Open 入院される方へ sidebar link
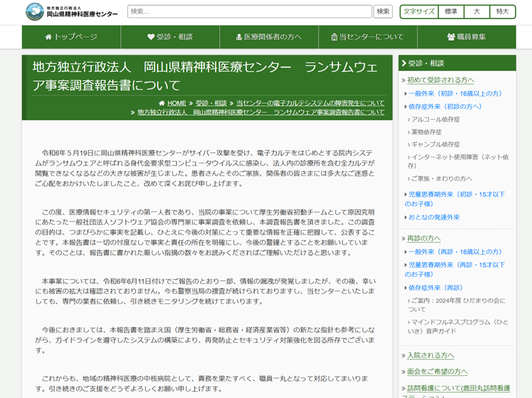This screenshot has width=532, height=398. tap(430, 355)
